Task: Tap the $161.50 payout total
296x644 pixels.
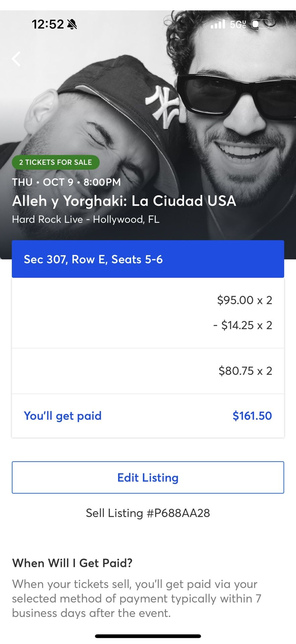Action: [x=252, y=416]
